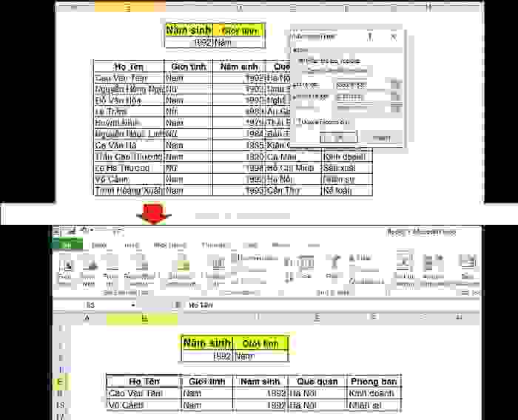Switch to the Home ribbon tab
The image size is (518, 420).
tap(98, 245)
